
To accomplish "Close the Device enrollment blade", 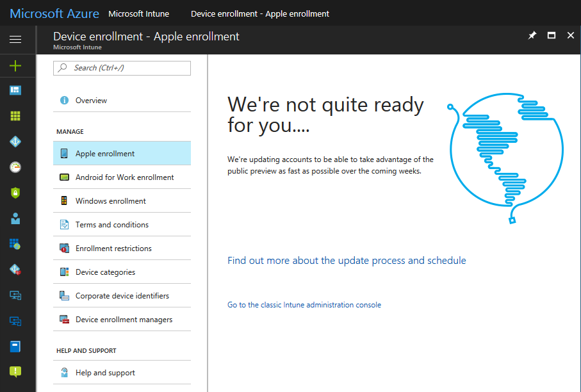I will (571, 35).
